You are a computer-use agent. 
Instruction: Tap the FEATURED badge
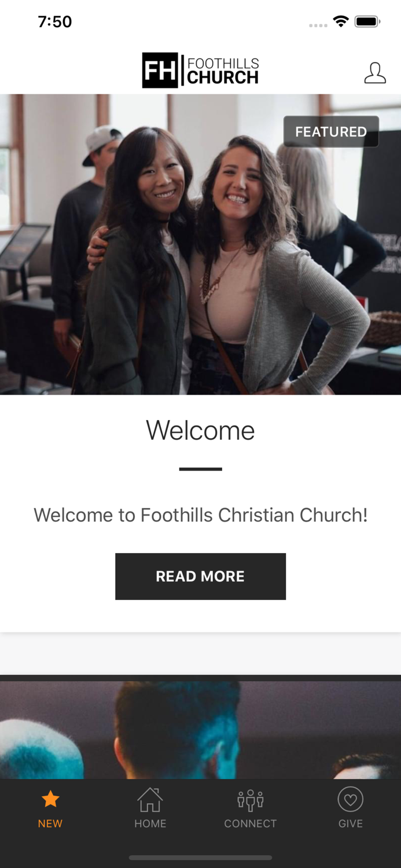tap(331, 131)
